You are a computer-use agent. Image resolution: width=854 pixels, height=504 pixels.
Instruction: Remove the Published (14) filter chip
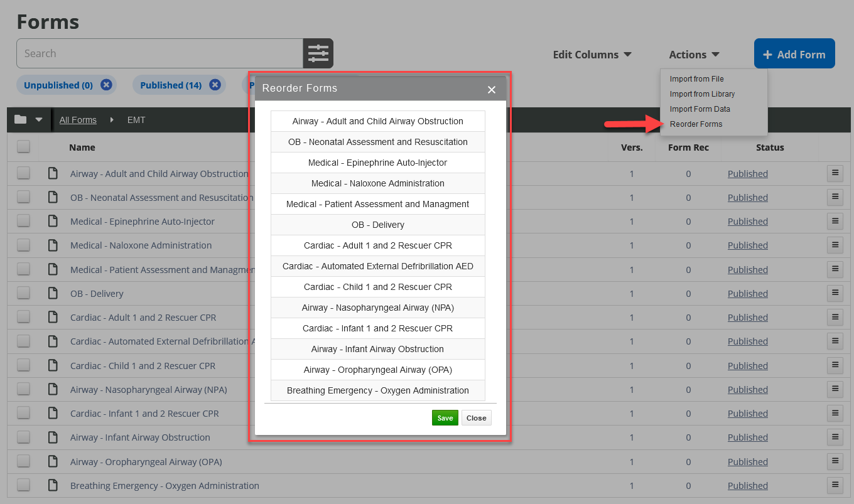(x=215, y=85)
